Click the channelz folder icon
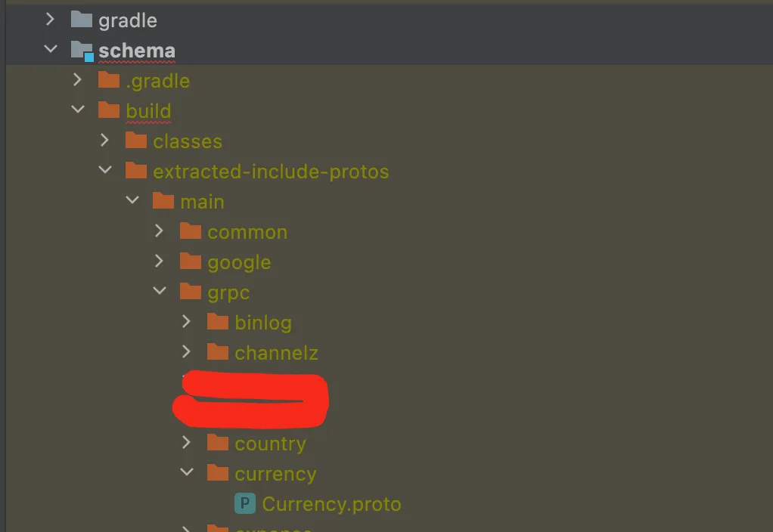773x532 pixels. (218, 352)
